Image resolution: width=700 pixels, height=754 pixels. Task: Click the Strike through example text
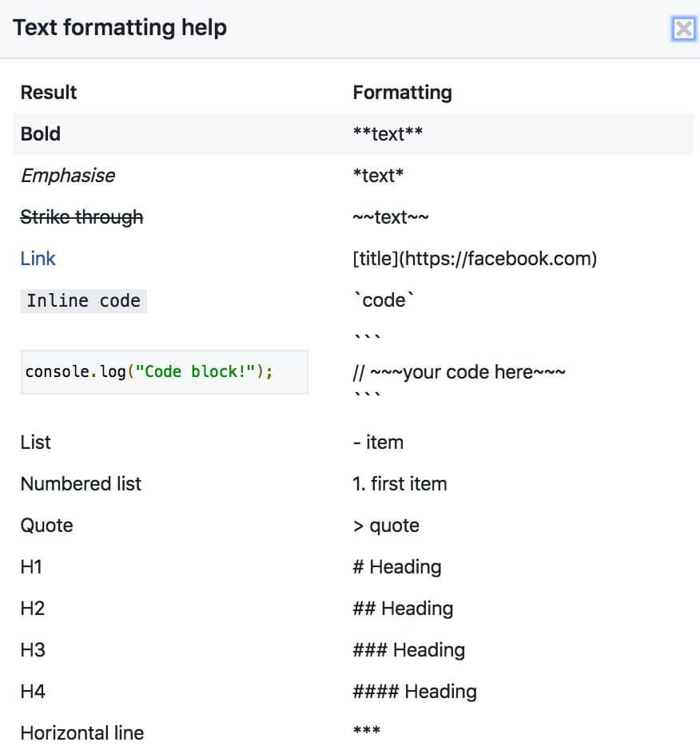click(82, 217)
